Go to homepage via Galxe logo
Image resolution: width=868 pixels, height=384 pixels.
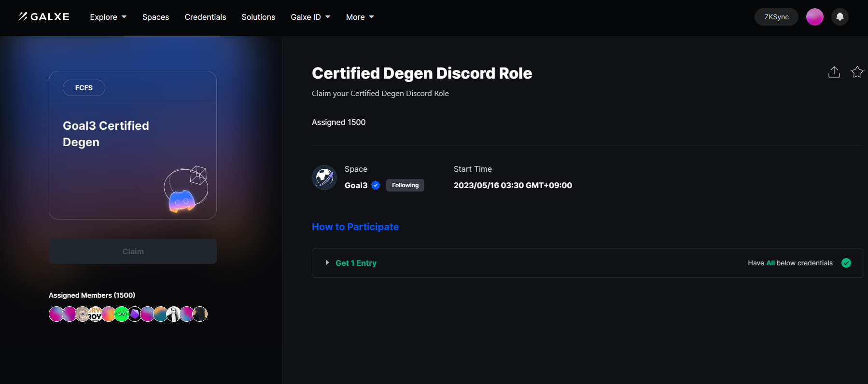[44, 17]
